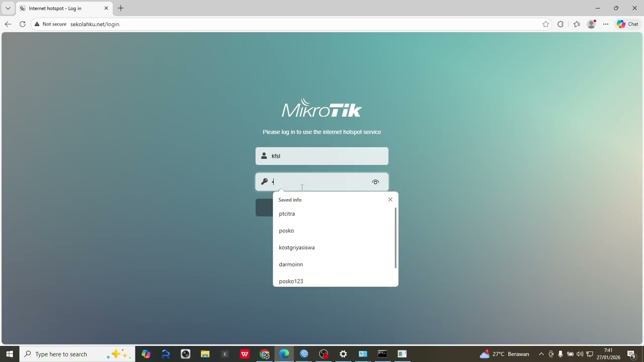Open File Explorer from the taskbar
Viewport: 644px width, 362px height.
[x=205, y=354]
